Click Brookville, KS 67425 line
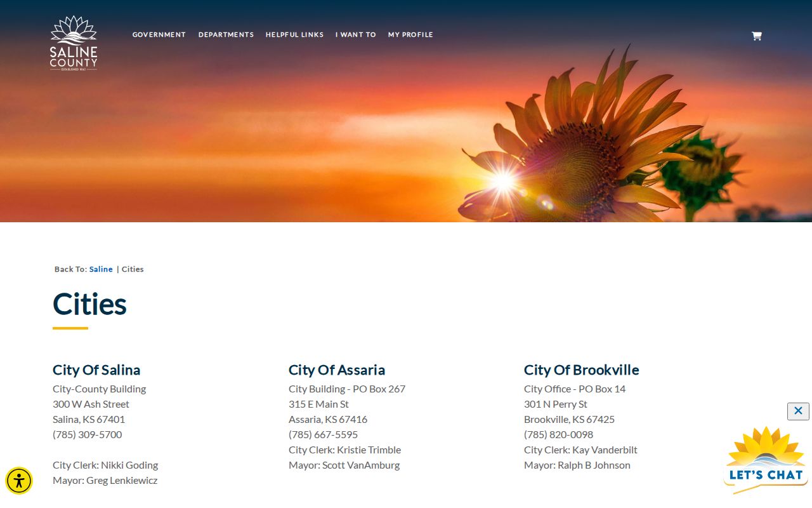 (x=570, y=419)
